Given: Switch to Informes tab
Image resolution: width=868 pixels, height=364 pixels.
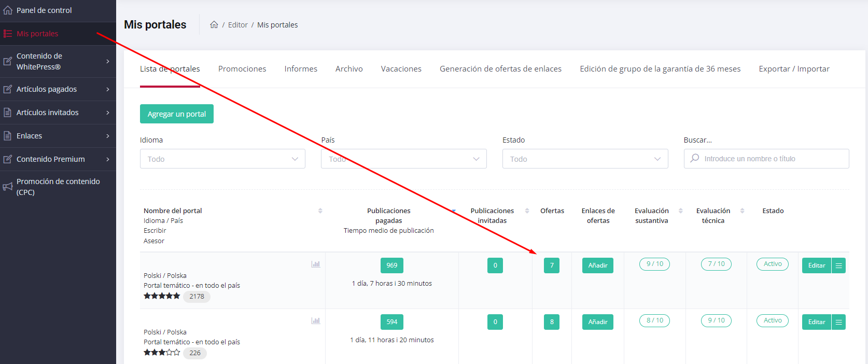Looking at the screenshot, I should pyautogui.click(x=301, y=69).
